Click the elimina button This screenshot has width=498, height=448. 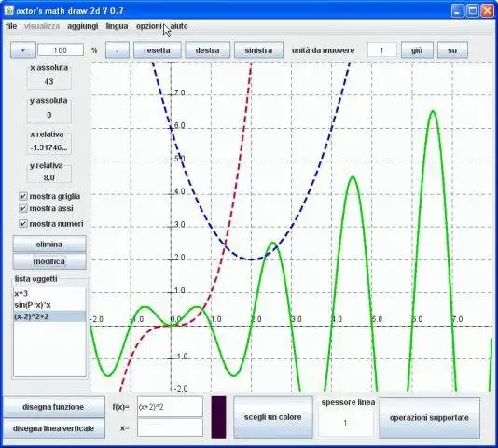49,245
